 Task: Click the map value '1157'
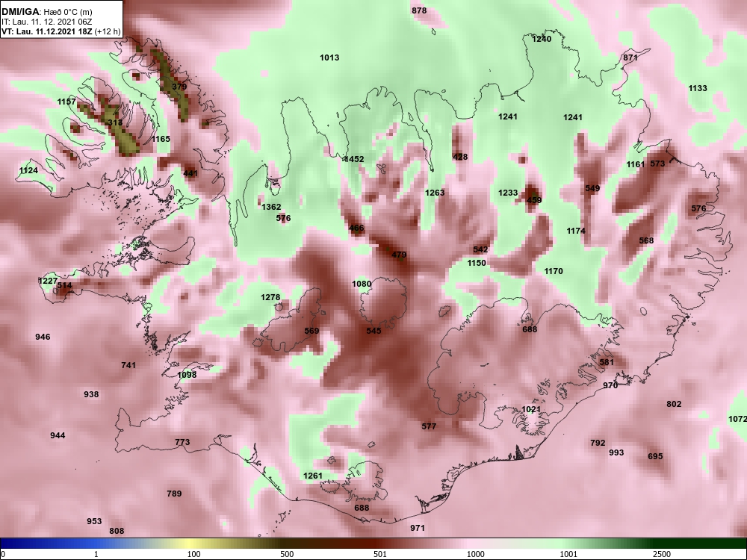(66, 102)
